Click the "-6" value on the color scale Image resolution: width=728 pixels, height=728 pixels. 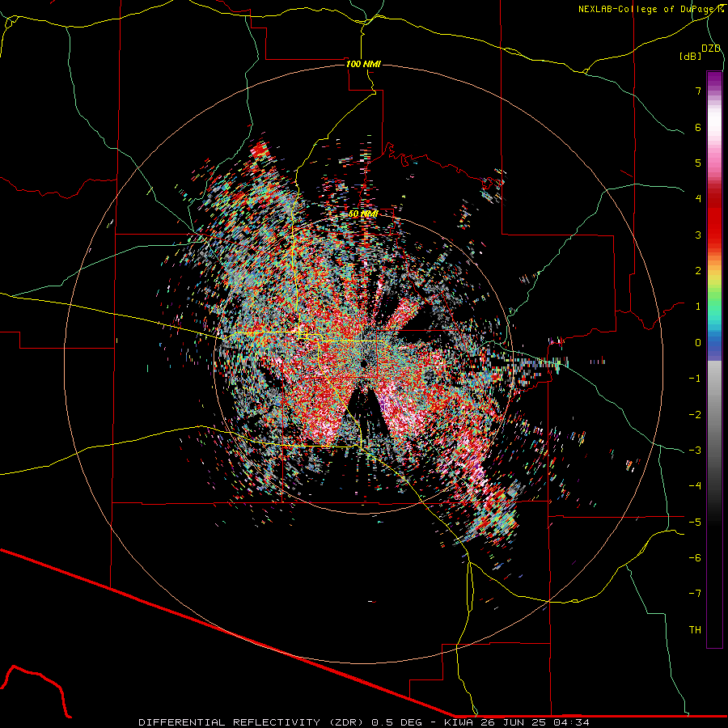click(695, 558)
